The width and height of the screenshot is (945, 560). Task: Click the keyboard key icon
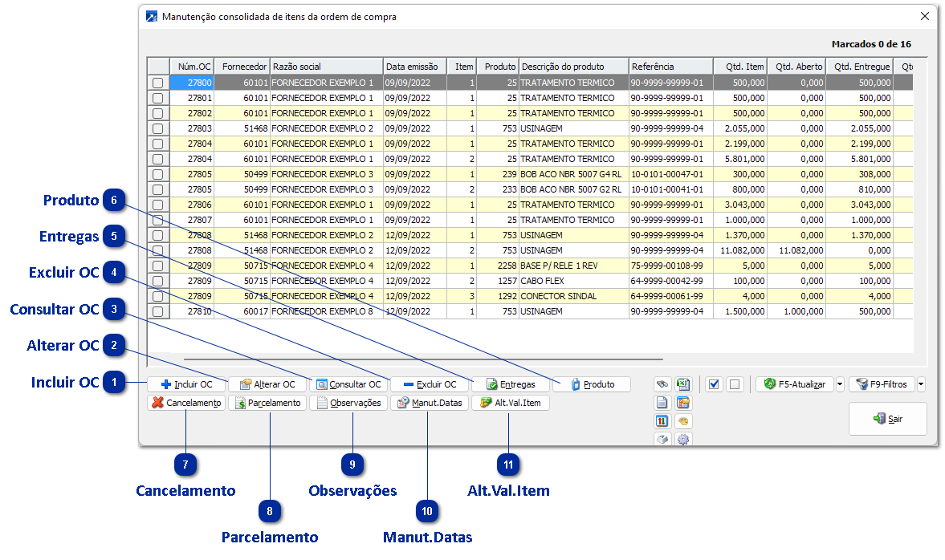662,440
